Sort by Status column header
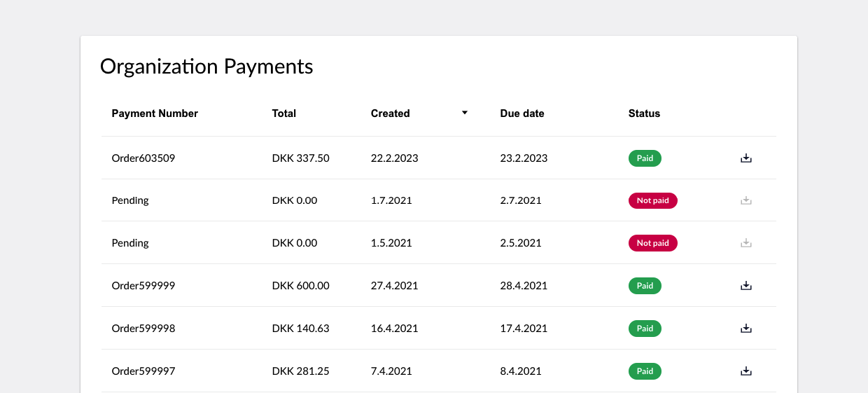This screenshot has height=393, width=868. pyautogui.click(x=644, y=113)
